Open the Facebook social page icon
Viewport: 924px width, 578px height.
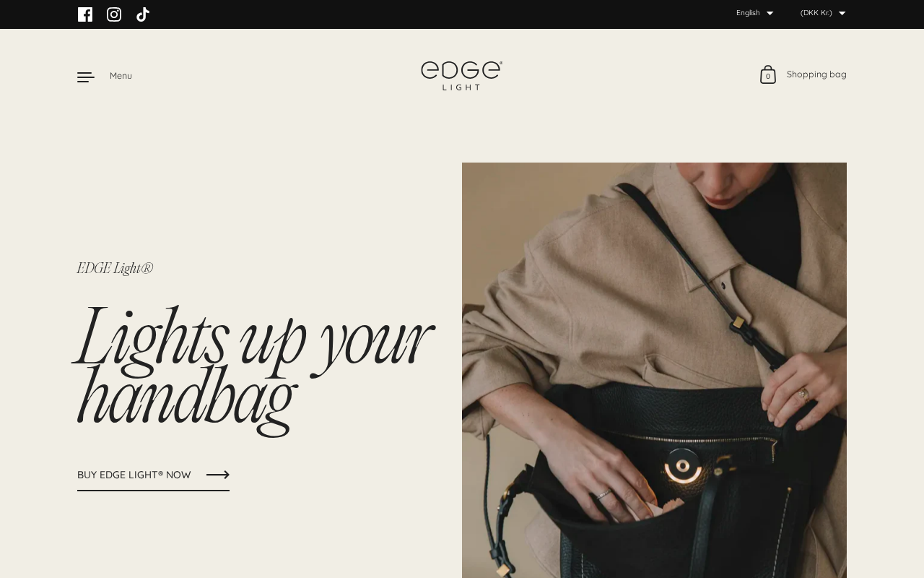point(85,14)
